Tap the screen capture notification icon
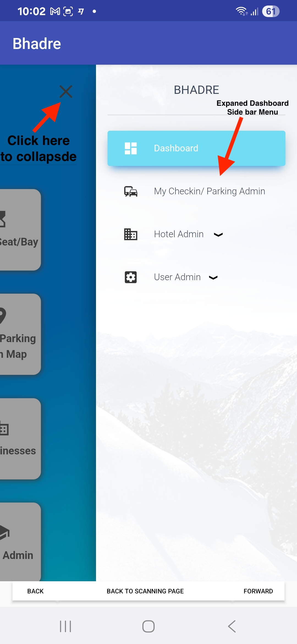This screenshot has height=644, width=297. pyautogui.click(x=68, y=11)
